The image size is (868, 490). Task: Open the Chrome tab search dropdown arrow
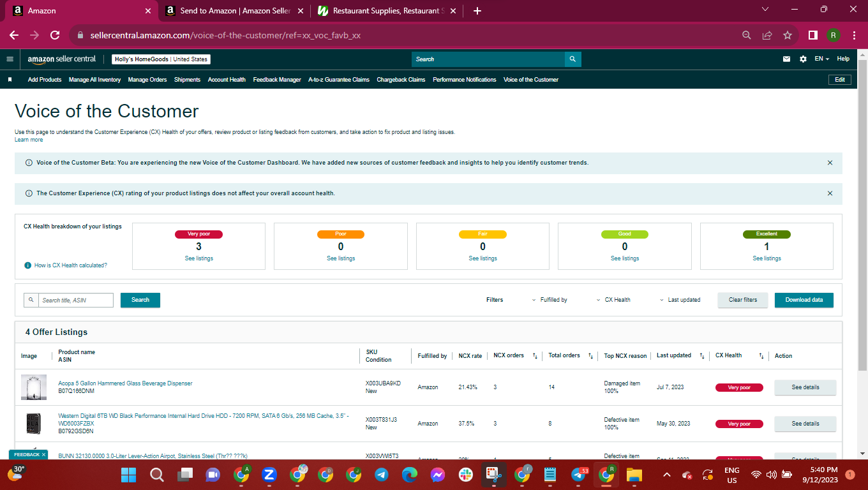766,10
